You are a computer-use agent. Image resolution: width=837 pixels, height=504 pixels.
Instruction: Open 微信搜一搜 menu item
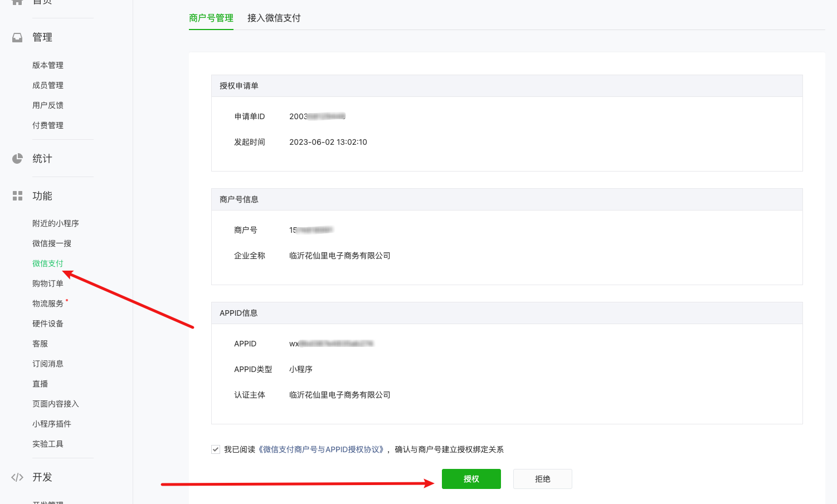coord(52,243)
